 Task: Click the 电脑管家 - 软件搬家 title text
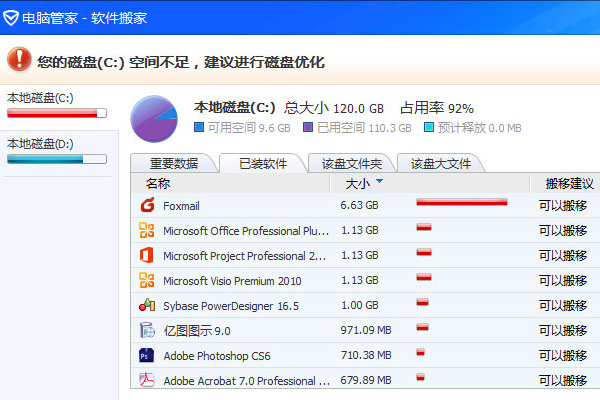coord(85,18)
